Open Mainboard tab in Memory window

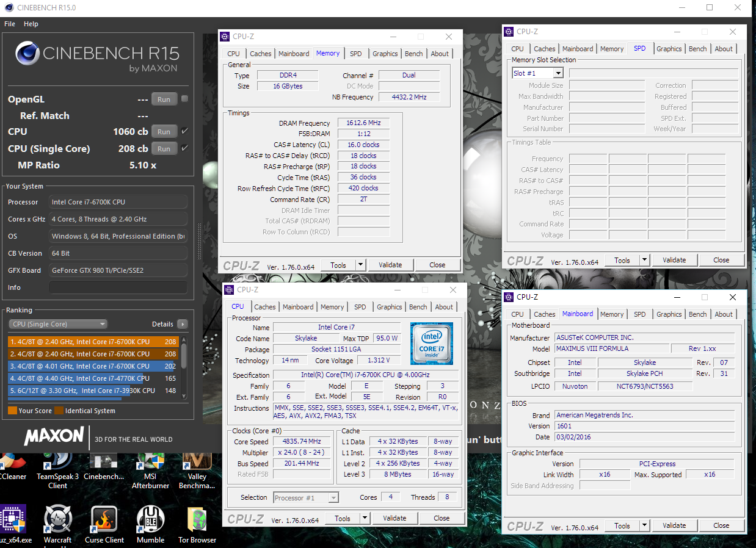click(294, 54)
